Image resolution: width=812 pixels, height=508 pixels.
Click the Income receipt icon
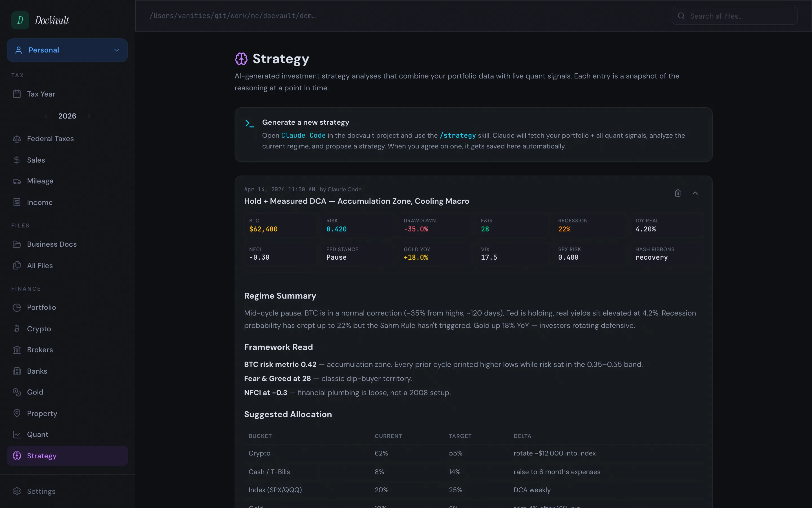17,202
